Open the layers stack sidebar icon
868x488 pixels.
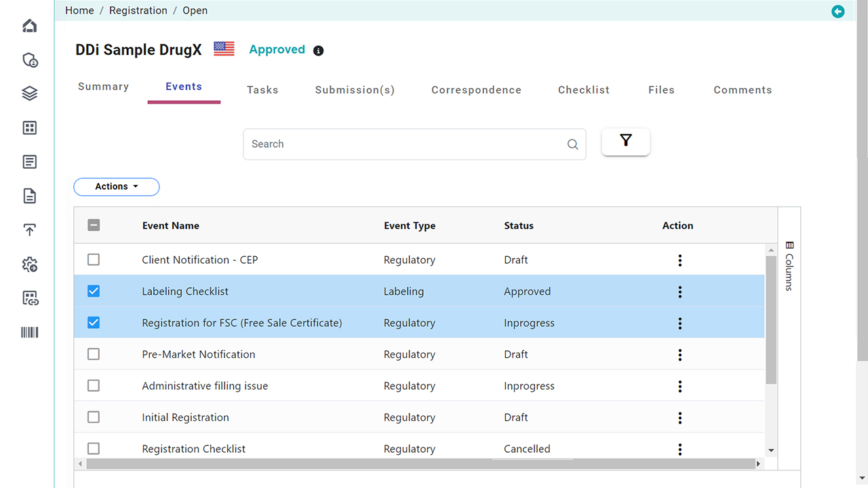pos(30,94)
